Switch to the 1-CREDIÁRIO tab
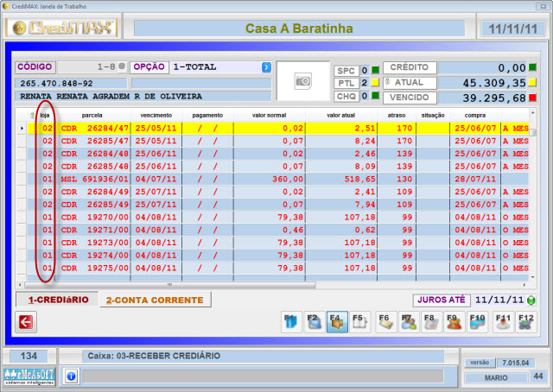553x392 pixels. click(58, 300)
